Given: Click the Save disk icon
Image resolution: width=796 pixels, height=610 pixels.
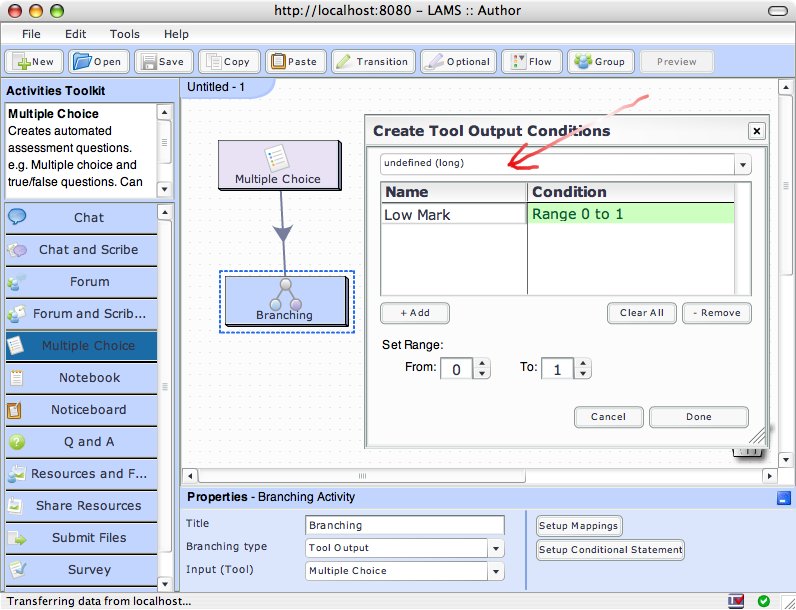Looking at the screenshot, I should click(149, 61).
